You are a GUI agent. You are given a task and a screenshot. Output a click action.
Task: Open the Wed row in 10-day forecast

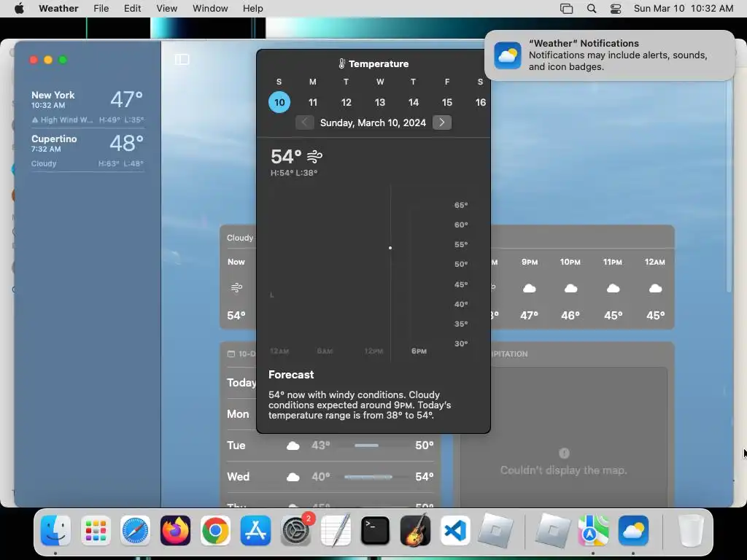pyautogui.click(x=330, y=477)
